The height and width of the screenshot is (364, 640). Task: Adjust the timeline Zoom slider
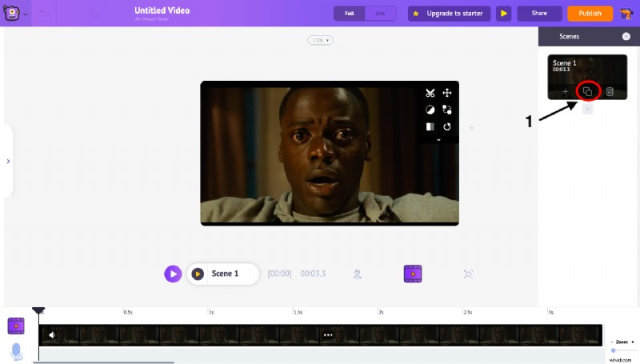[614, 350]
